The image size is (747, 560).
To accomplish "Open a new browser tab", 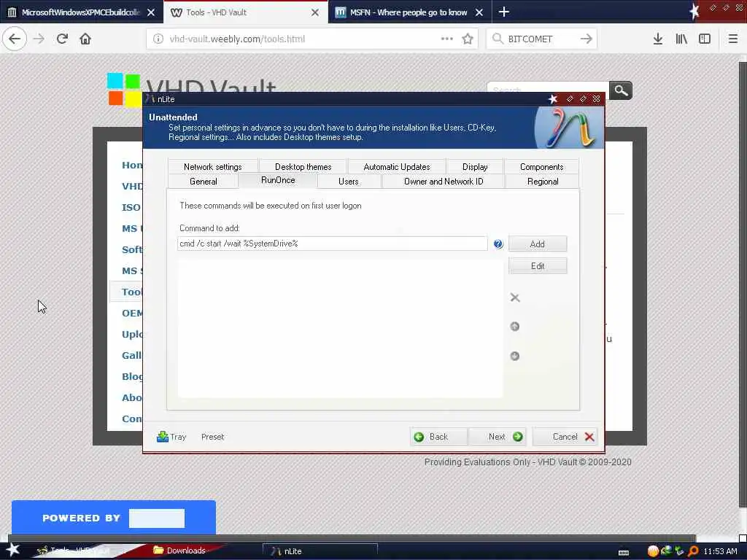I will coord(504,12).
